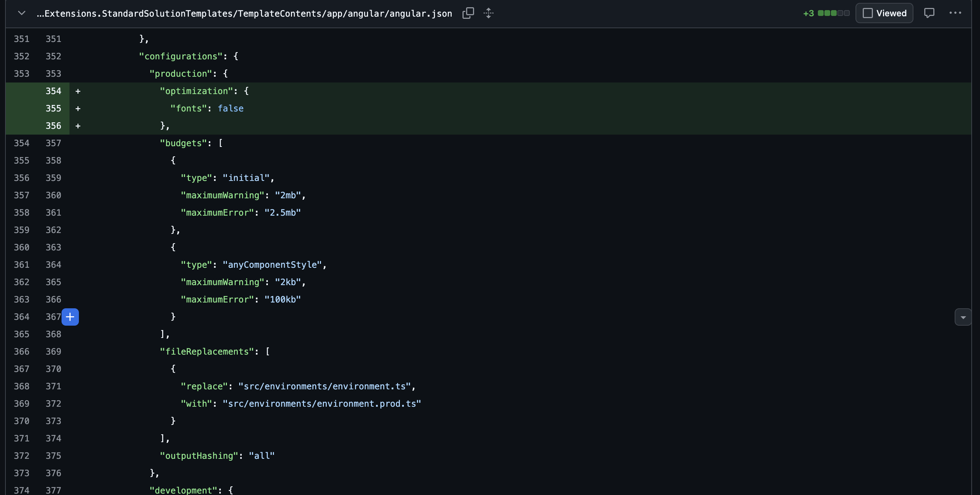Screen dimensions: 980x495
Task: Expand all lines of the diff
Action: 489,13
